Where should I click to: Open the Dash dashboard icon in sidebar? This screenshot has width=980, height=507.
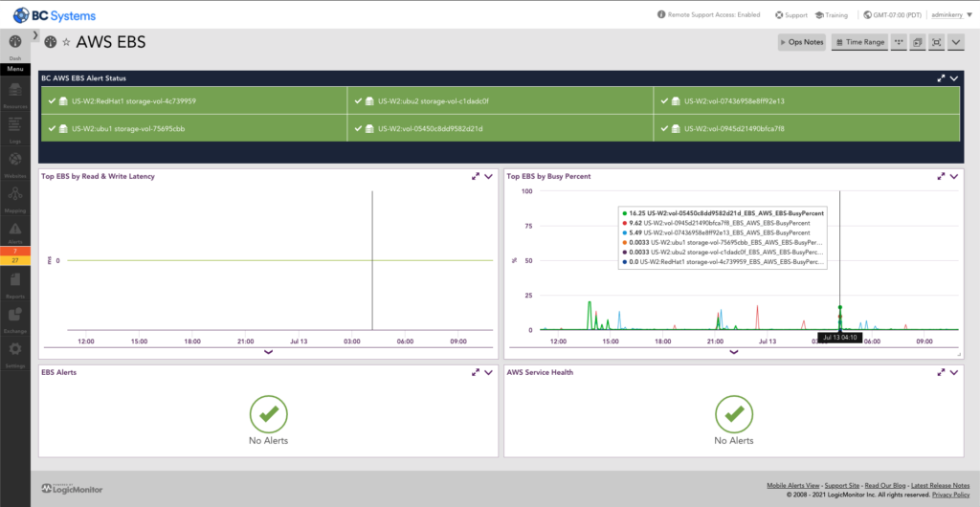point(15,42)
